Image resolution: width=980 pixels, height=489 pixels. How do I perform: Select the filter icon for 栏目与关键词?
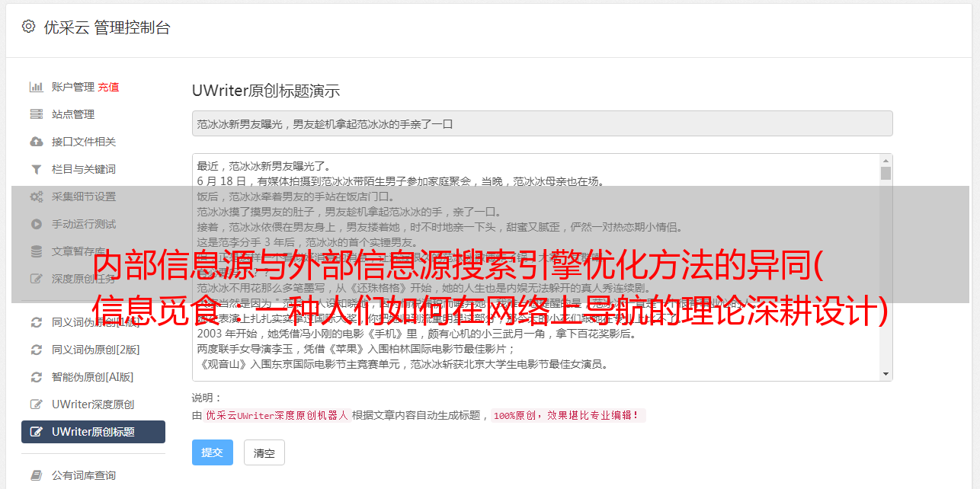click(36, 169)
